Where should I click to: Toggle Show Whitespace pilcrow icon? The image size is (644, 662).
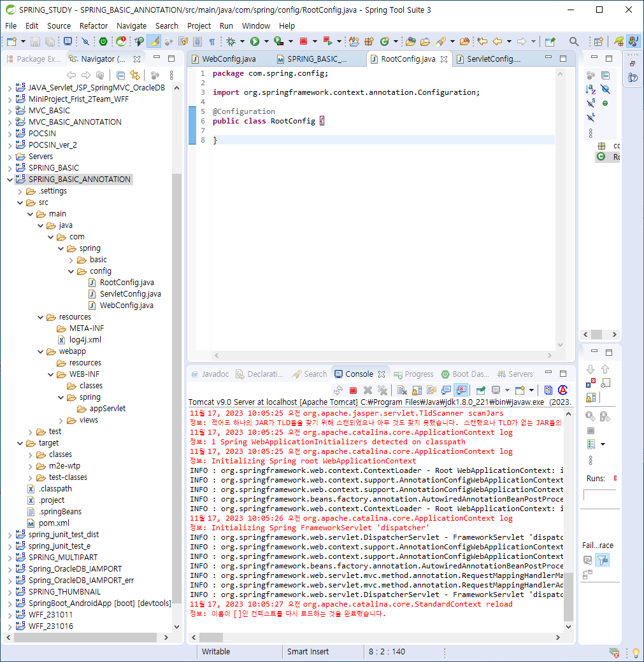click(x=212, y=41)
